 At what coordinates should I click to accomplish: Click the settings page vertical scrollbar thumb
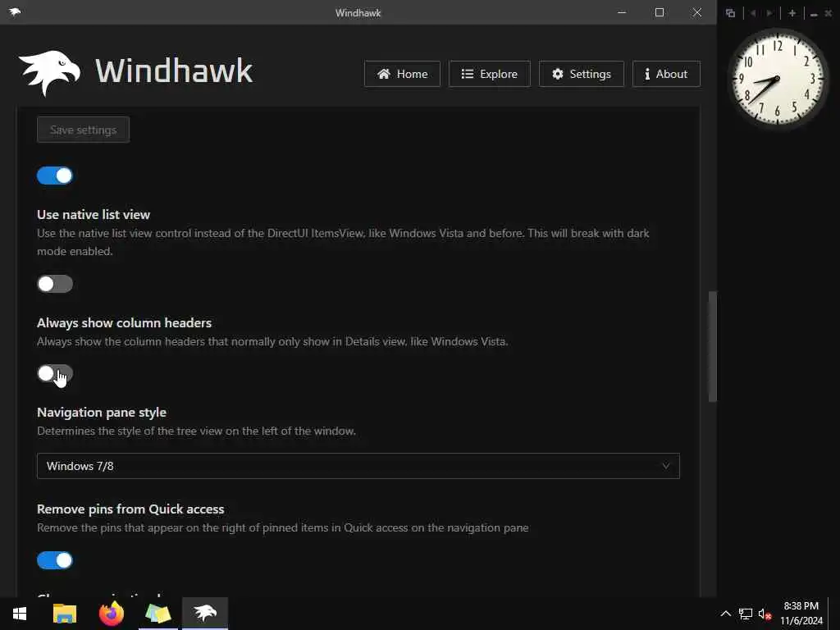713,346
